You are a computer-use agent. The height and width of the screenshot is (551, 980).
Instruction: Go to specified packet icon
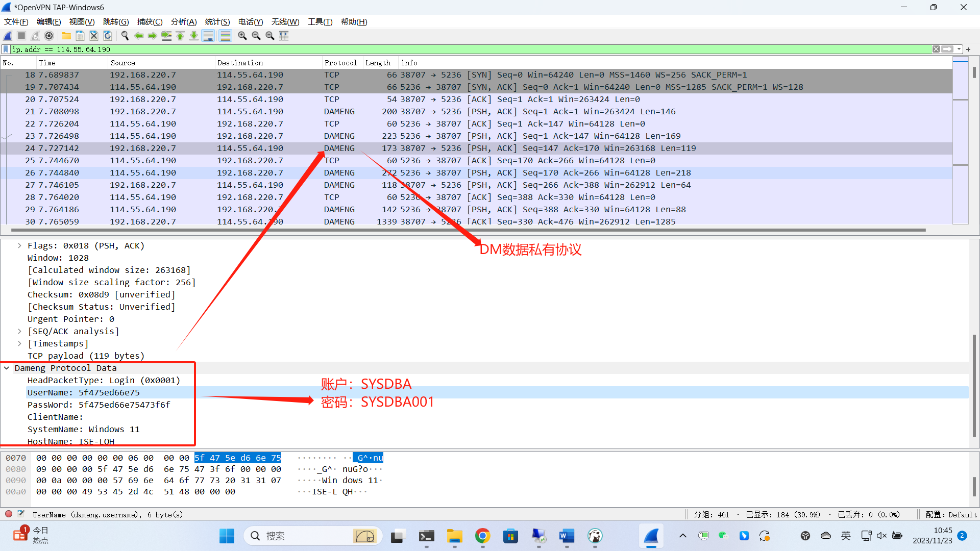tap(166, 36)
